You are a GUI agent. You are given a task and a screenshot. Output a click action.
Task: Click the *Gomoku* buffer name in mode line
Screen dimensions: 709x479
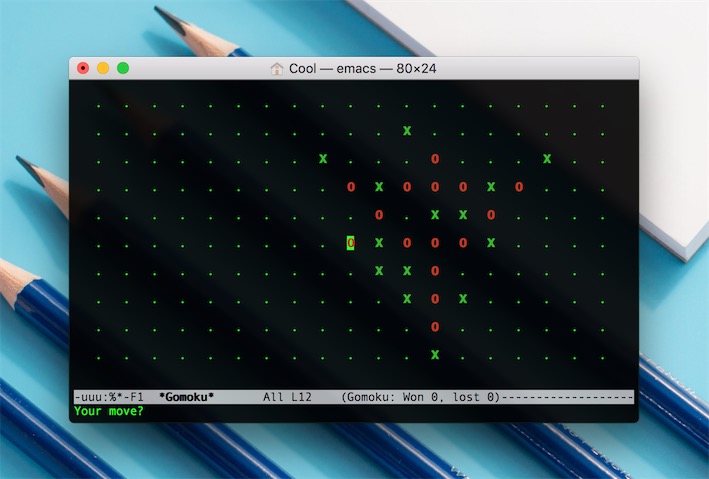186,397
